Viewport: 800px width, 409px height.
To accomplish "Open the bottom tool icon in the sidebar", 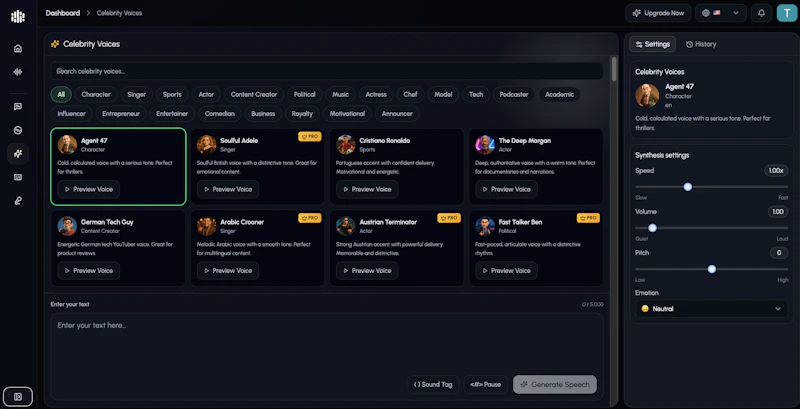I will 18,201.
